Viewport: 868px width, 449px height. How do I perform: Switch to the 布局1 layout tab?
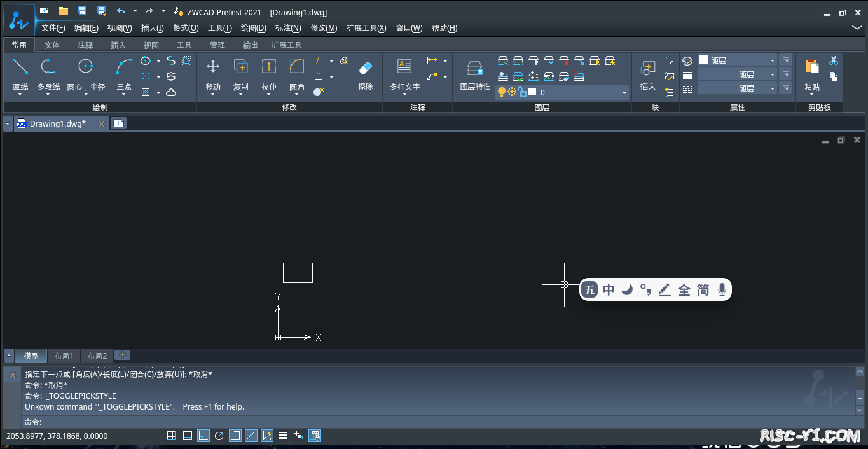(64, 356)
